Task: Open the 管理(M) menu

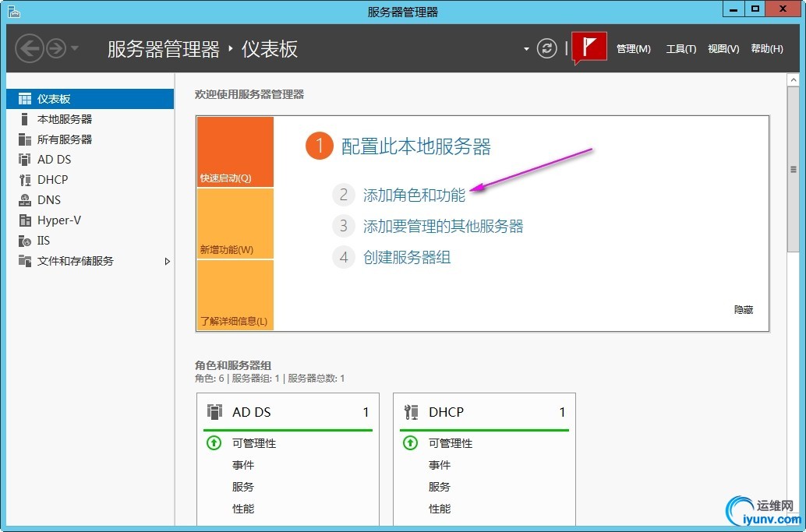Action: [633, 49]
